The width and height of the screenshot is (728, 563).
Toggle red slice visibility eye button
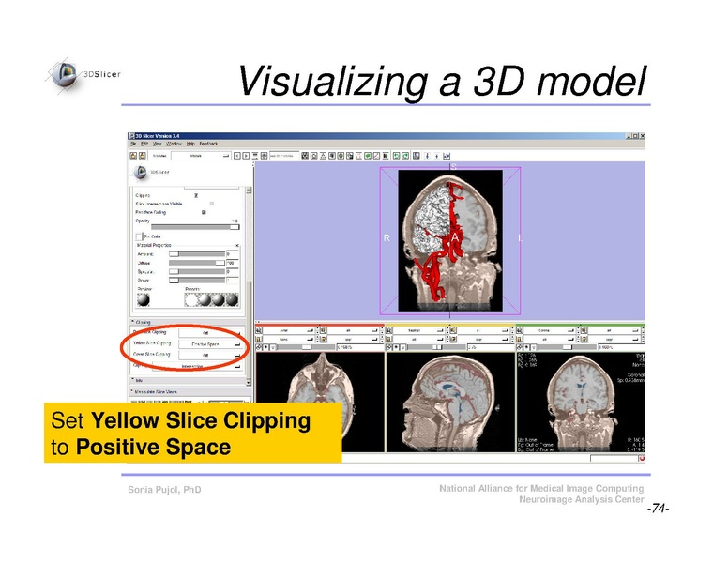(266, 347)
